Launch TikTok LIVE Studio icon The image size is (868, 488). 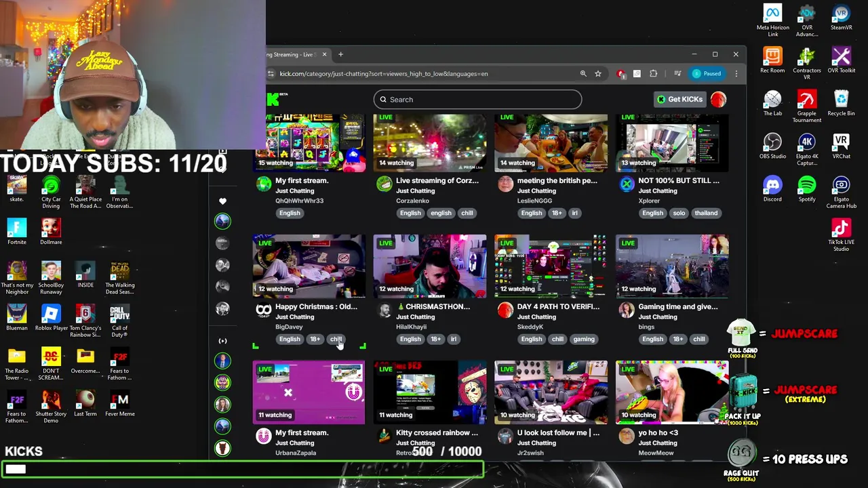841,235
